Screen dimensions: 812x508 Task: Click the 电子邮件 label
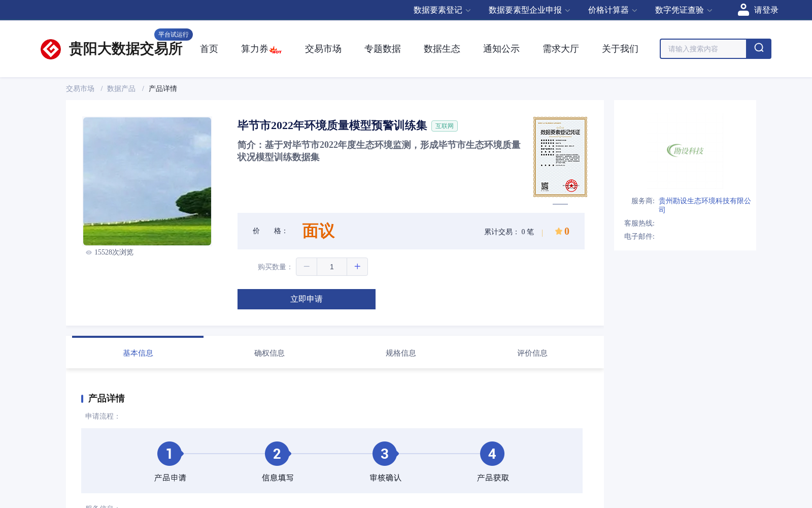[639, 236]
